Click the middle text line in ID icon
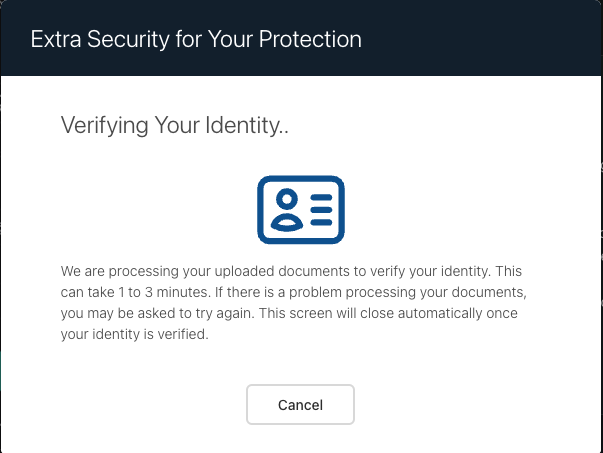Screen dimensions: 603x453 pyautogui.click(x=321, y=210)
